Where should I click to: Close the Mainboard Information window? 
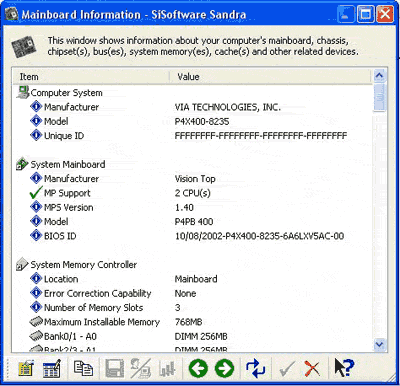point(385,14)
